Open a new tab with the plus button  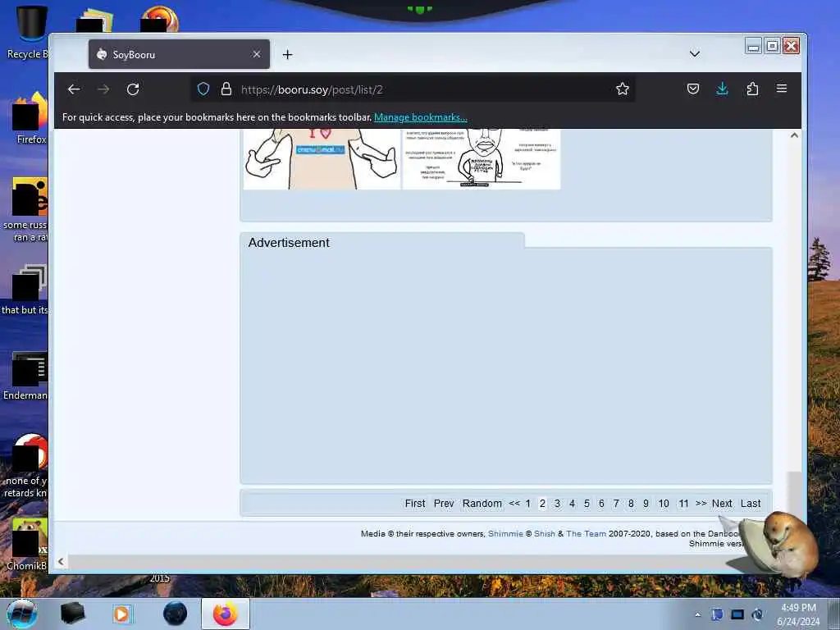pyautogui.click(x=287, y=55)
